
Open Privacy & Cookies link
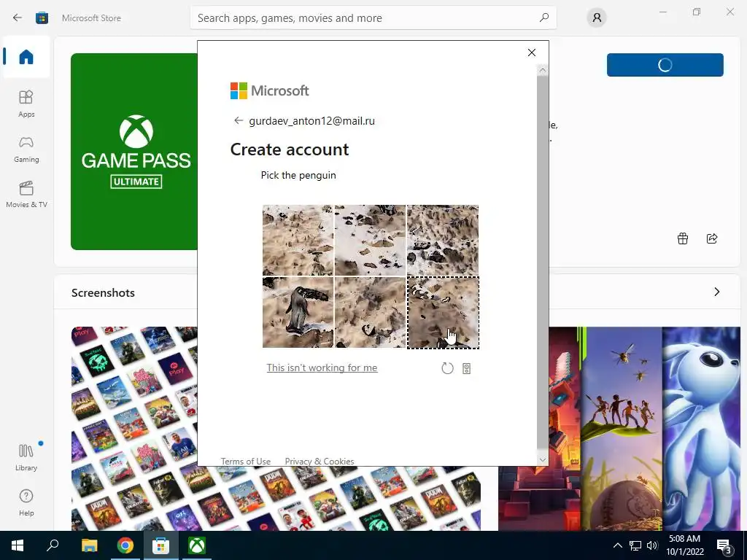click(x=320, y=461)
